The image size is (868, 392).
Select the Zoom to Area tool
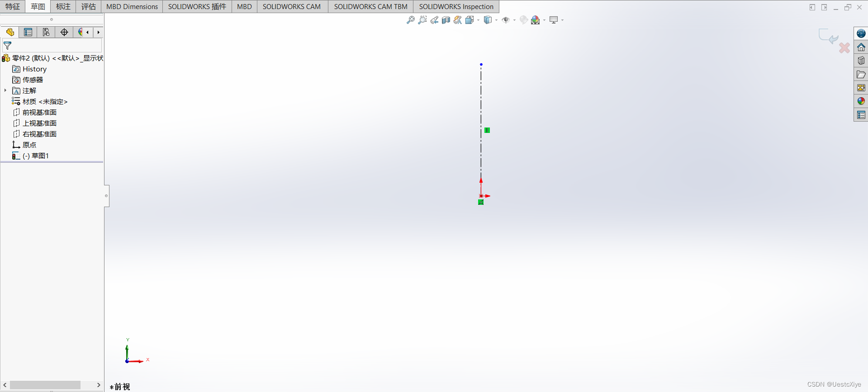point(422,20)
